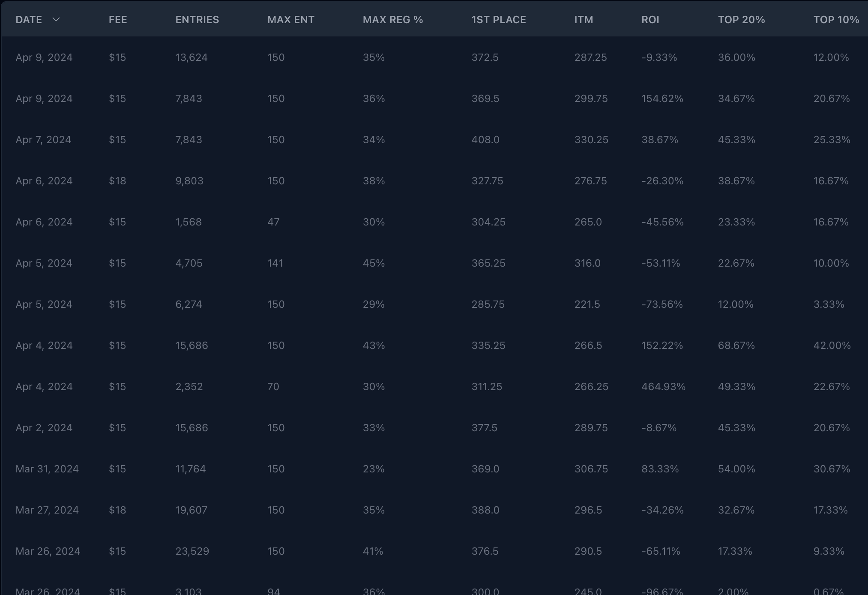
Task: Select the max reg value 23%
Action: [x=374, y=469]
